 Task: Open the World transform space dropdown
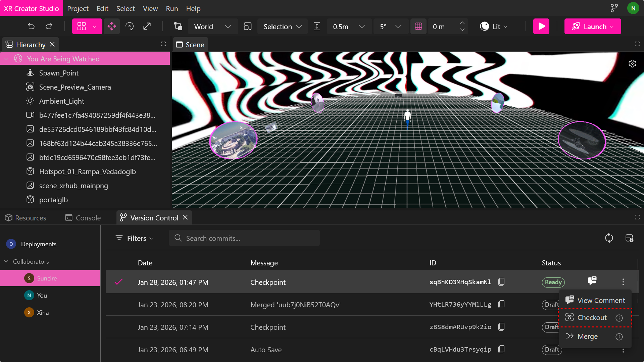[212, 27]
